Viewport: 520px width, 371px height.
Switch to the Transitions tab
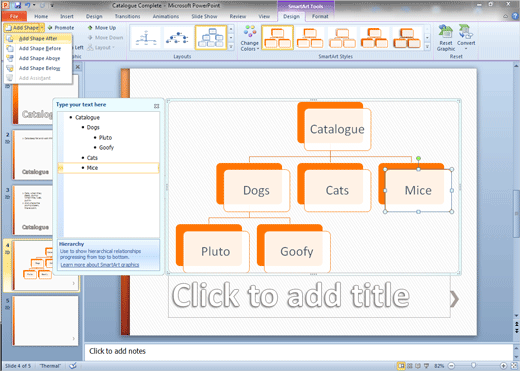click(x=127, y=16)
